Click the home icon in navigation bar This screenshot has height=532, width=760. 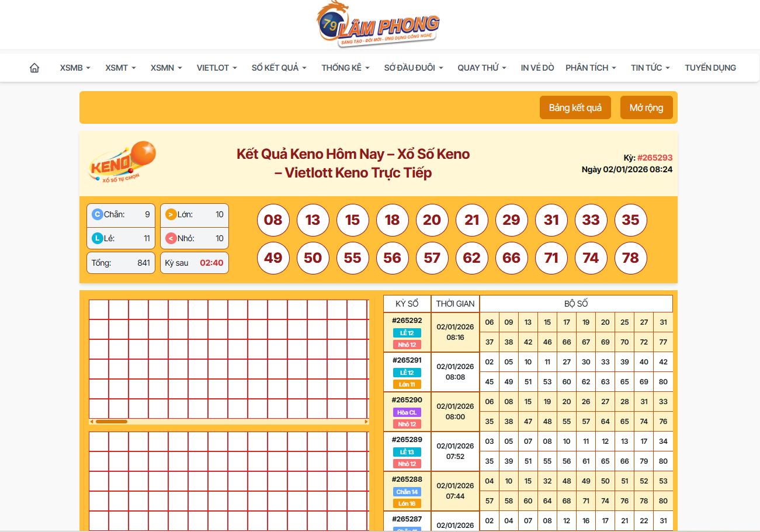point(34,68)
